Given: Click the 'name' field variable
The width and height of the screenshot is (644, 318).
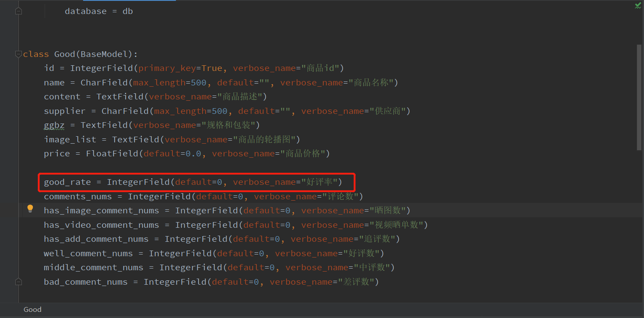Looking at the screenshot, I should tap(54, 82).
